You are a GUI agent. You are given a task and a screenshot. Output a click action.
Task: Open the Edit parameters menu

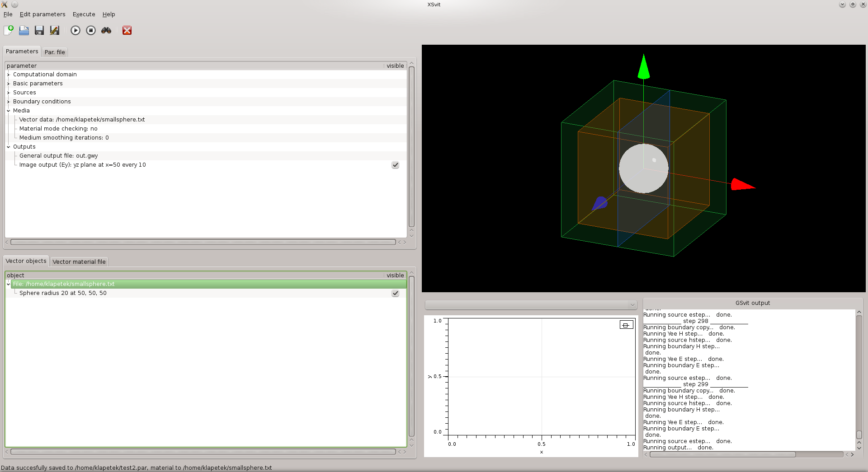[42, 14]
